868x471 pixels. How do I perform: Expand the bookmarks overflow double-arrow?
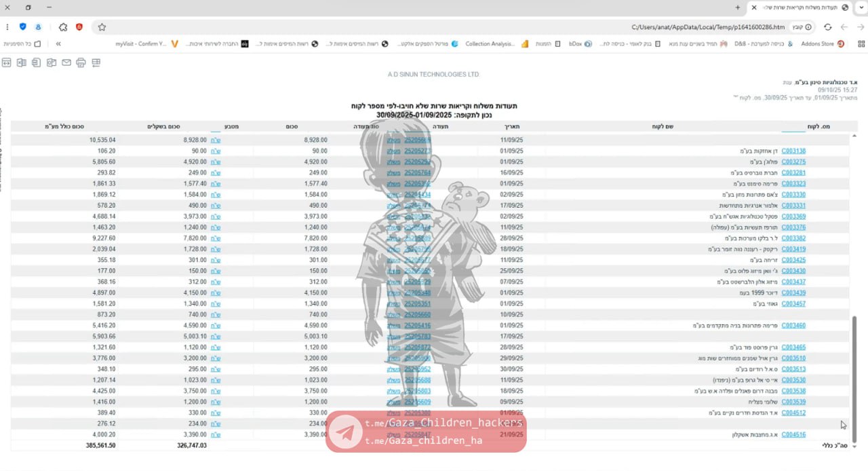(x=59, y=43)
